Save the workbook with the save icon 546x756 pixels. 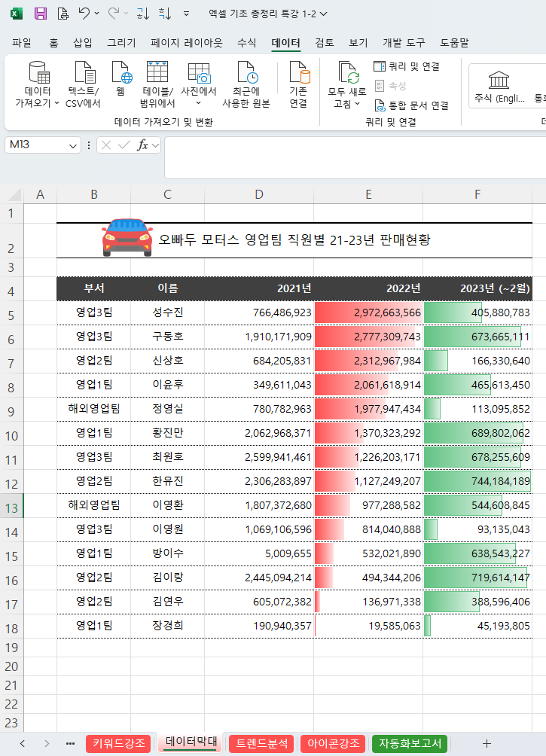[x=41, y=14]
